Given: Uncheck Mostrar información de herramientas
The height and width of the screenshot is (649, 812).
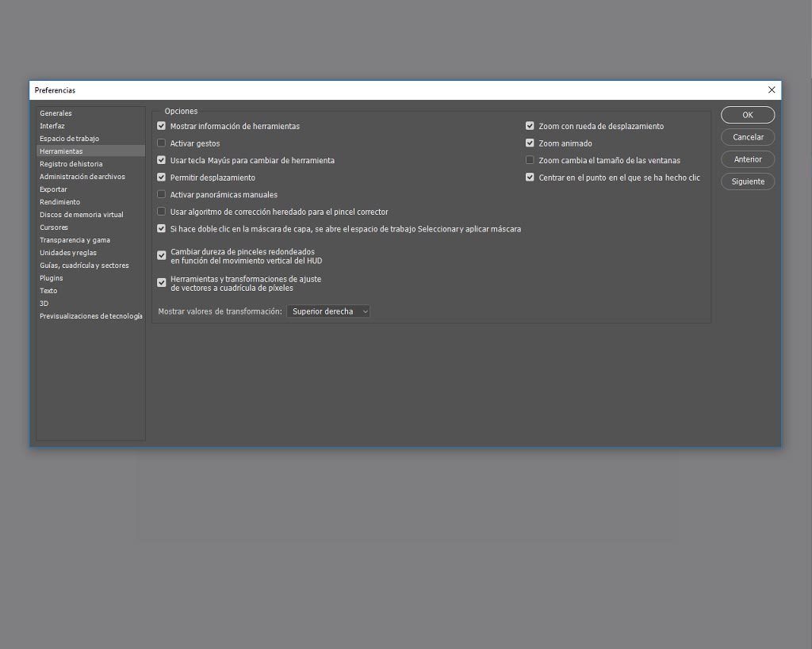Looking at the screenshot, I should (x=161, y=126).
